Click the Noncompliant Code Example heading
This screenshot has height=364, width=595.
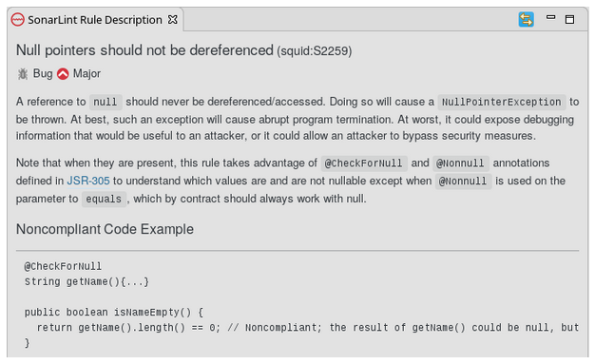tap(105, 229)
